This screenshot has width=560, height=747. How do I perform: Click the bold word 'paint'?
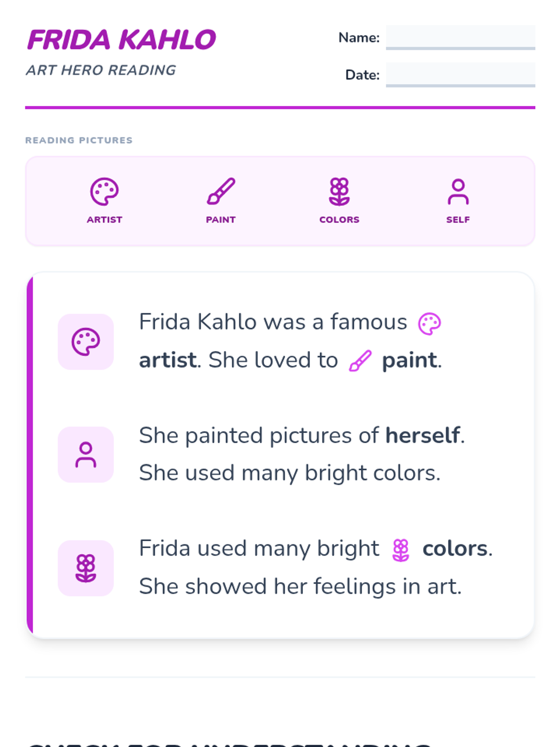pyautogui.click(x=410, y=360)
